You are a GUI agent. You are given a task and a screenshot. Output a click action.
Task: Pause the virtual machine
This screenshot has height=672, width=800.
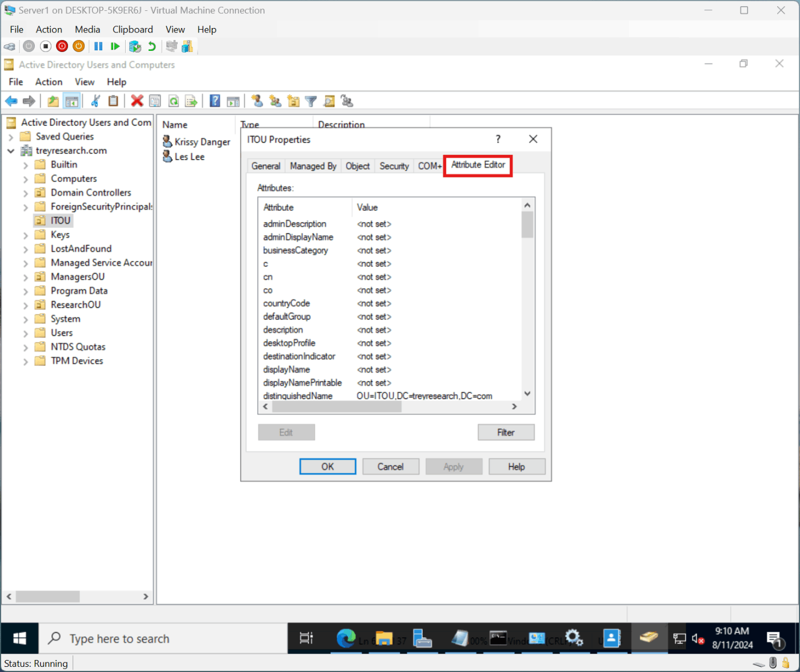98,46
